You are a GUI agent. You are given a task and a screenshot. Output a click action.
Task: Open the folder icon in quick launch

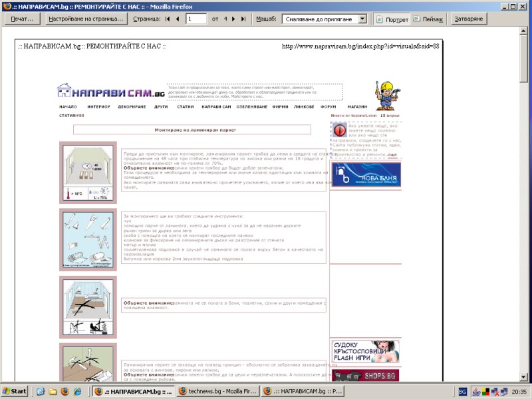53,391
